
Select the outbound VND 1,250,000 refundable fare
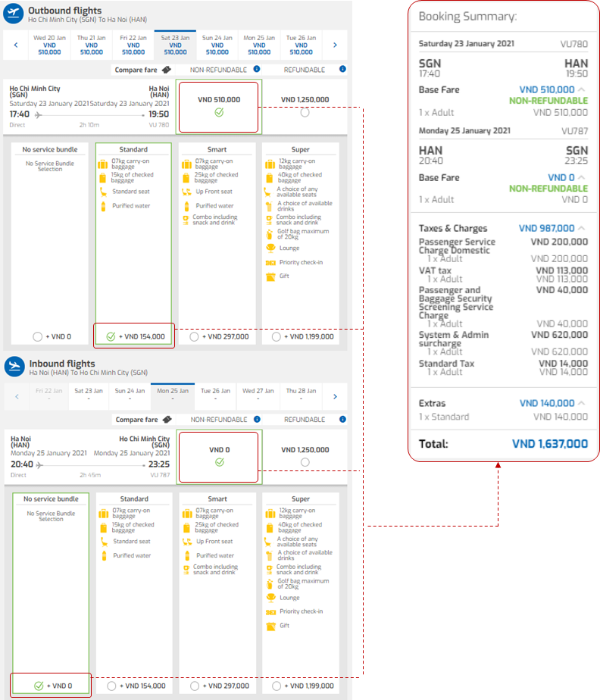point(305,113)
